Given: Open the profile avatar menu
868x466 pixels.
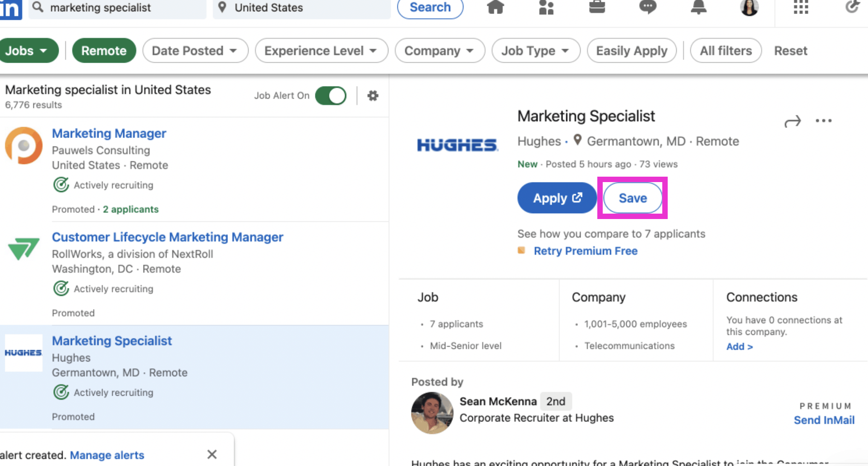Looking at the screenshot, I should 749,7.
